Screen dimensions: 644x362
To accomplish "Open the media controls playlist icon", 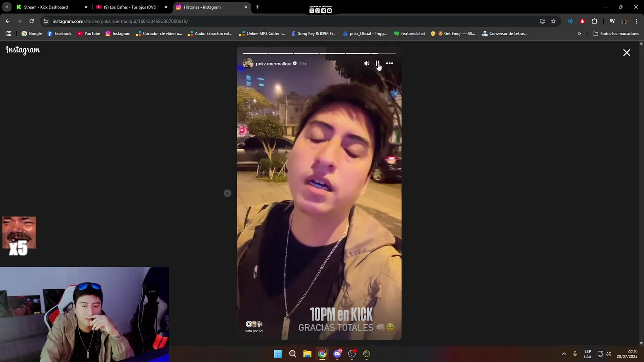I will click(612, 21).
